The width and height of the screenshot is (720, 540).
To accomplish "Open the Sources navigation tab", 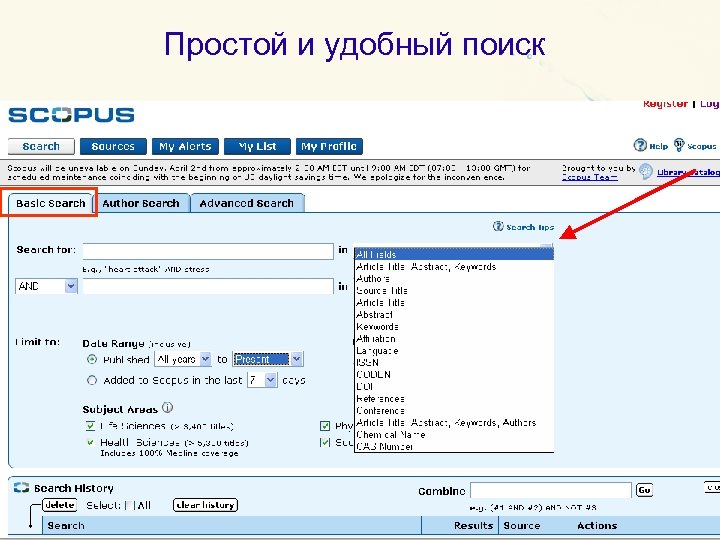I will point(113,146).
